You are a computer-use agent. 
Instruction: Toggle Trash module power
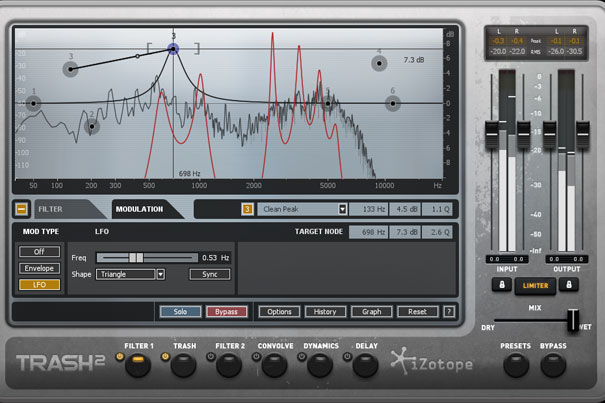(x=165, y=356)
